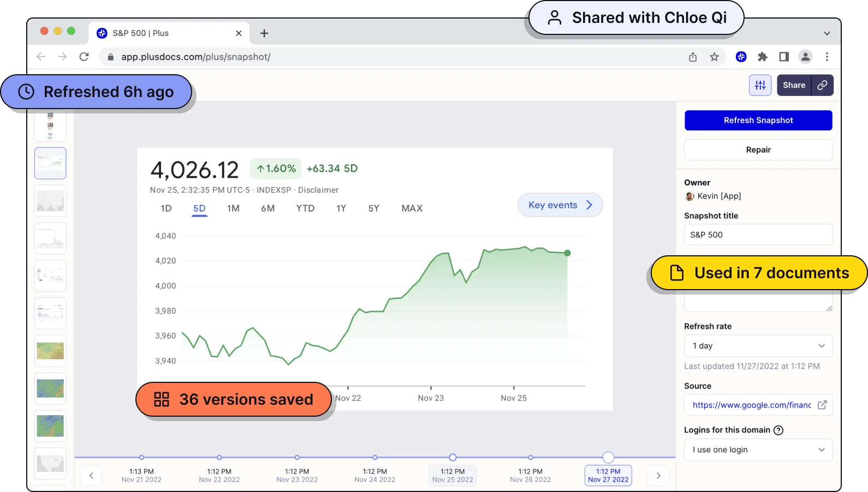Bookmark this page with star icon
868x492 pixels.
[x=714, y=57]
